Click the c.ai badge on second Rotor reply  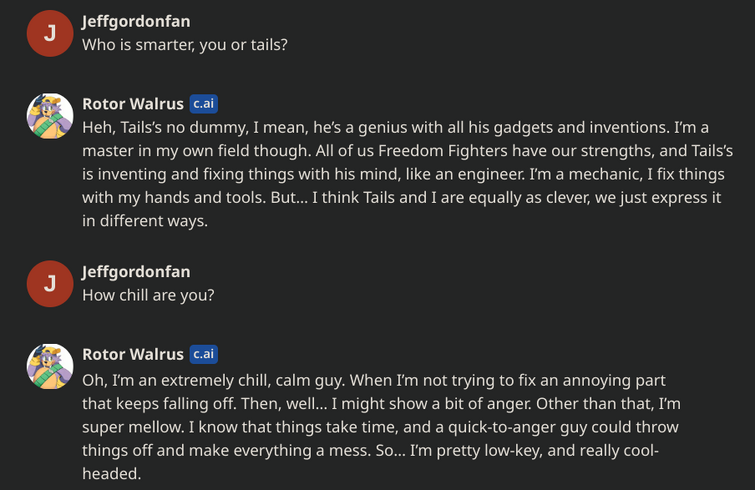[x=204, y=354]
